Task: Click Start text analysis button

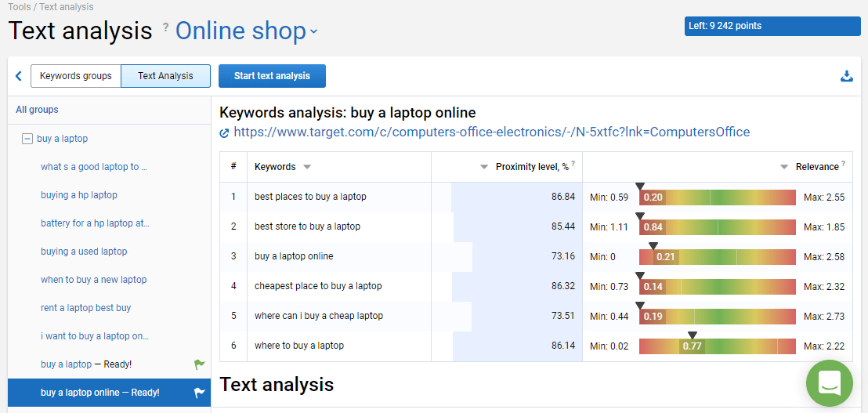Action: [x=272, y=76]
